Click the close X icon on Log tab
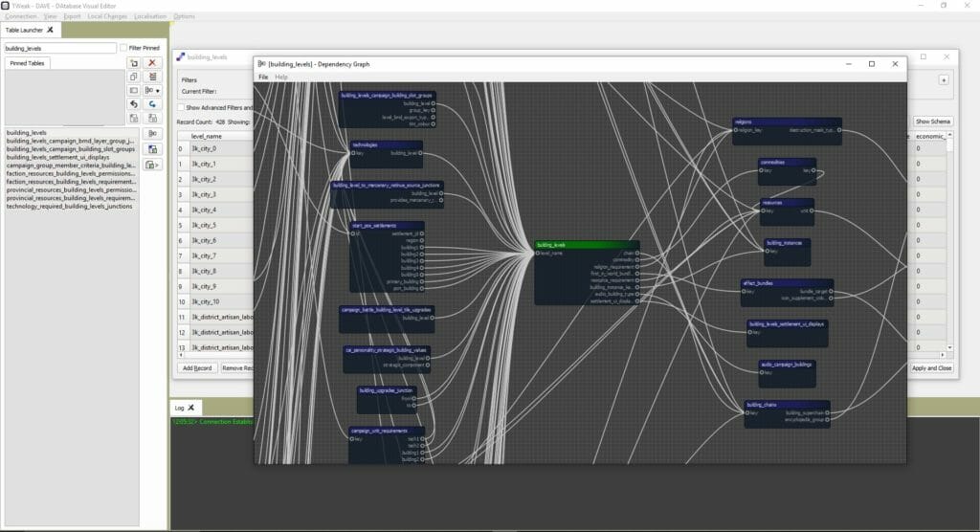The image size is (980, 532). tap(189, 408)
